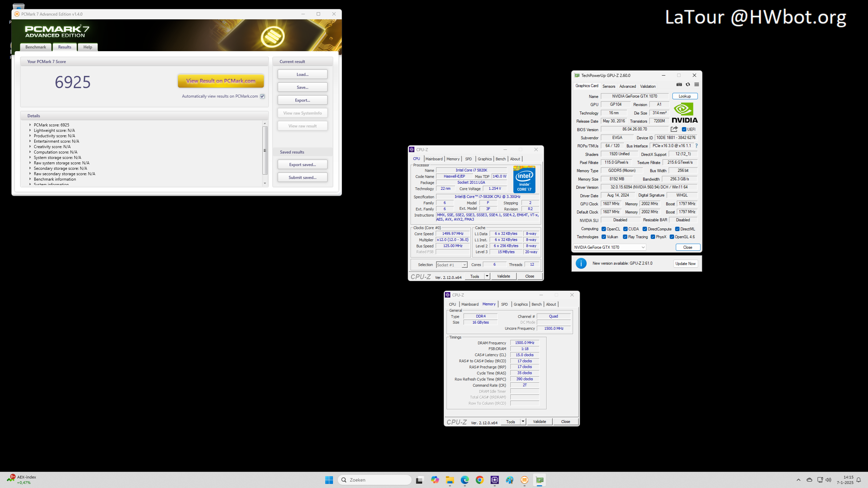Open Paint from the taskbar

509,480
